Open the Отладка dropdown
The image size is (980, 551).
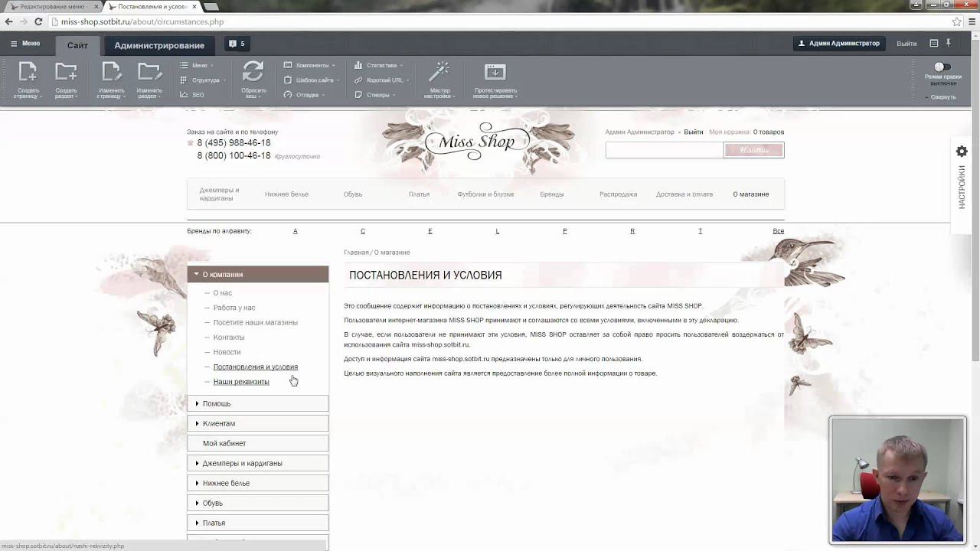click(x=305, y=95)
